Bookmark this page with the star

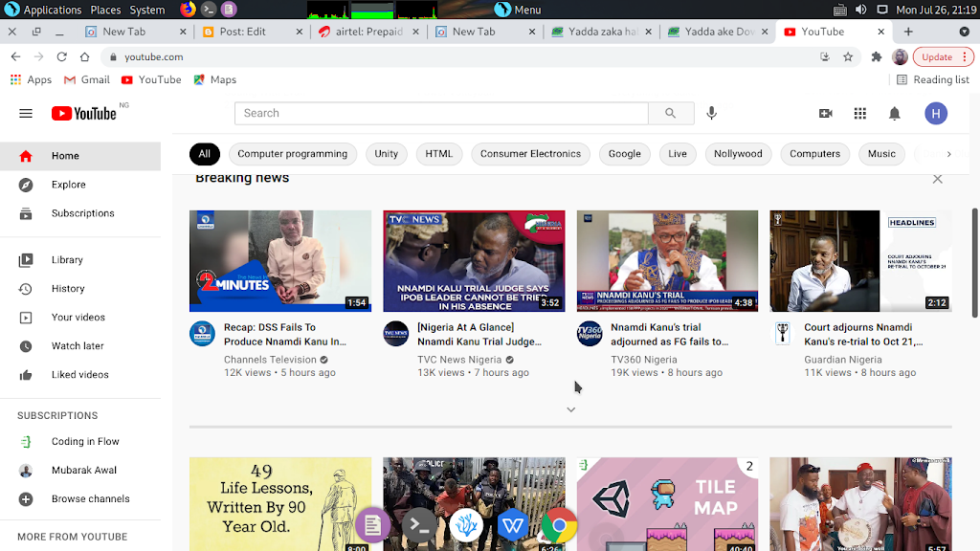click(848, 56)
